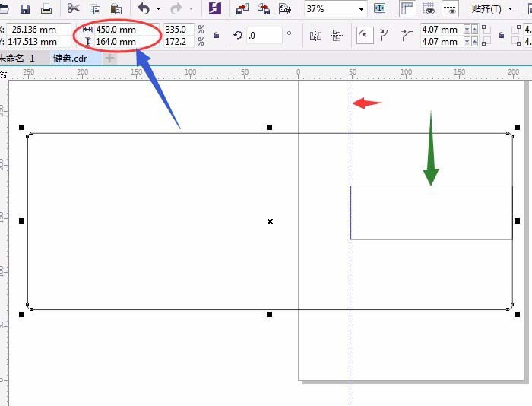Click the 贴齐(T) snap button

click(486, 9)
